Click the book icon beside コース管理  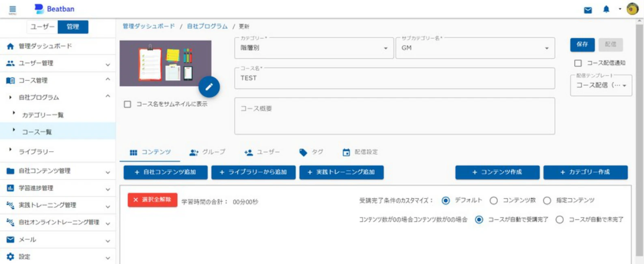coord(11,80)
